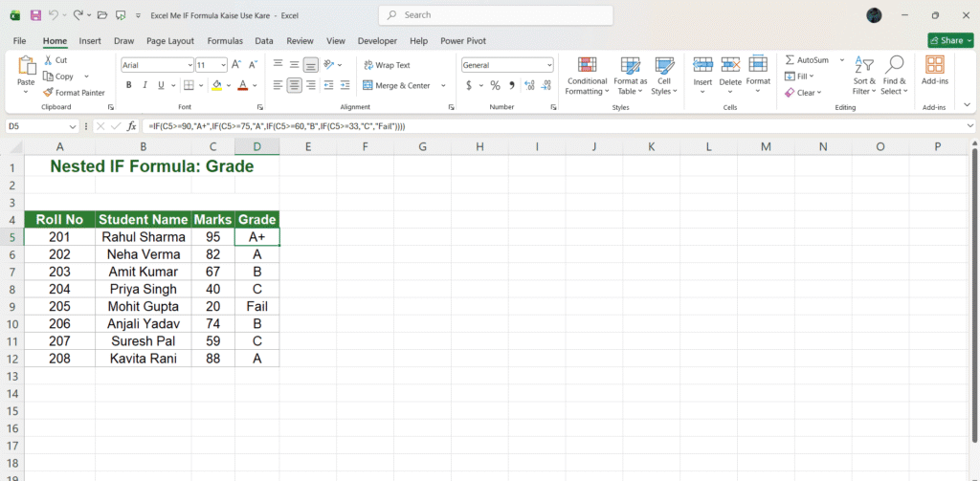The height and width of the screenshot is (481, 980).
Task: Open the font size 11 dropdown
Action: point(224,65)
